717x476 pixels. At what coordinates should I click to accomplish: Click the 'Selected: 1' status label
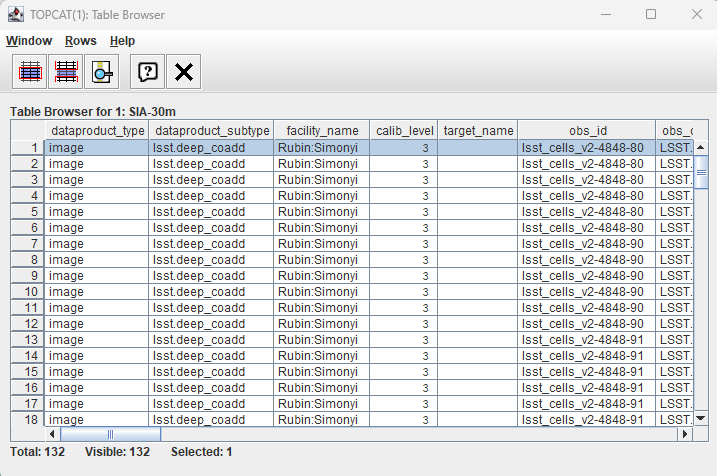(202, 452)
